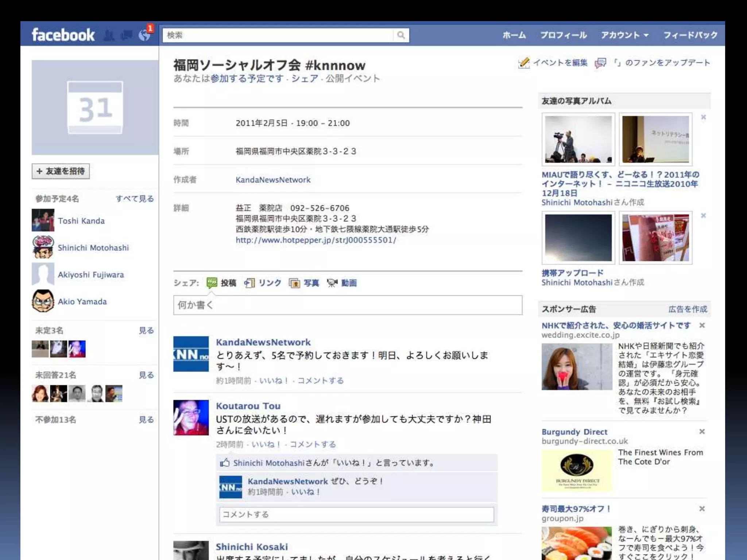Click the 何か書く post text field

click(347, 305)
